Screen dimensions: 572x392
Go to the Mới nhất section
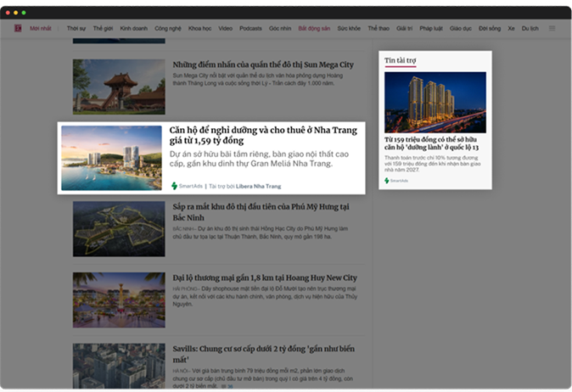click(x=41, y=29)
